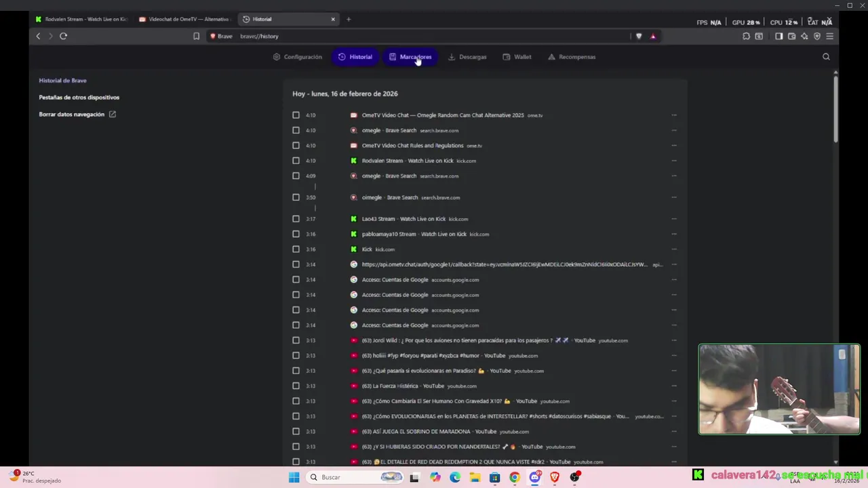The width and height of the screenshot is (868, 488).
Task: Open OmeTV Video Chat Rules and Regulations link
Action: (412, 146)
